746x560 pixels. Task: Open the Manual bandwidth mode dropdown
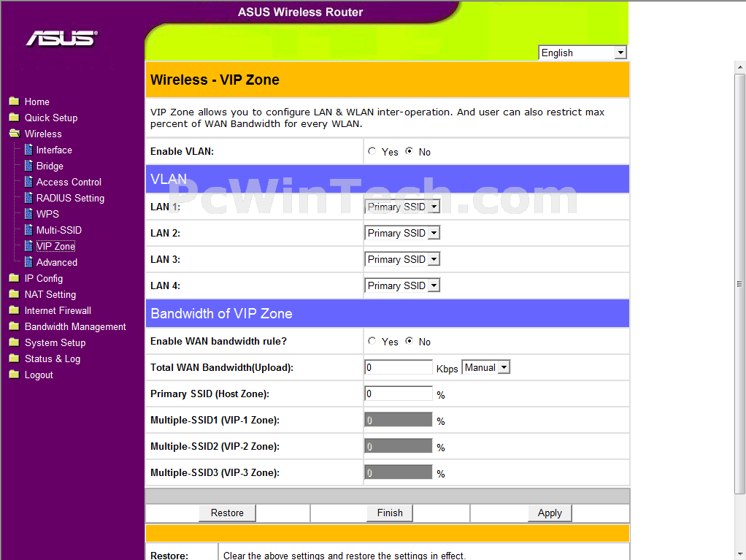click(x=485, y=367)
